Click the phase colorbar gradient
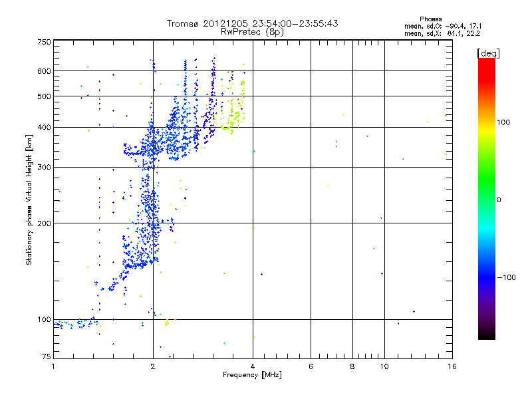532x399 pixels. coord(487,199)
